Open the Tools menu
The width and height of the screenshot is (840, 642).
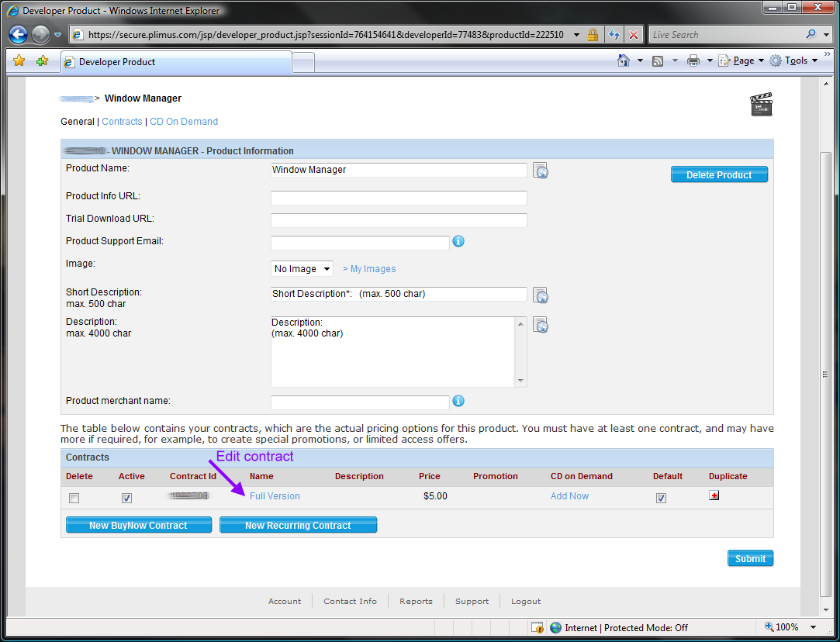pos(794,61)
